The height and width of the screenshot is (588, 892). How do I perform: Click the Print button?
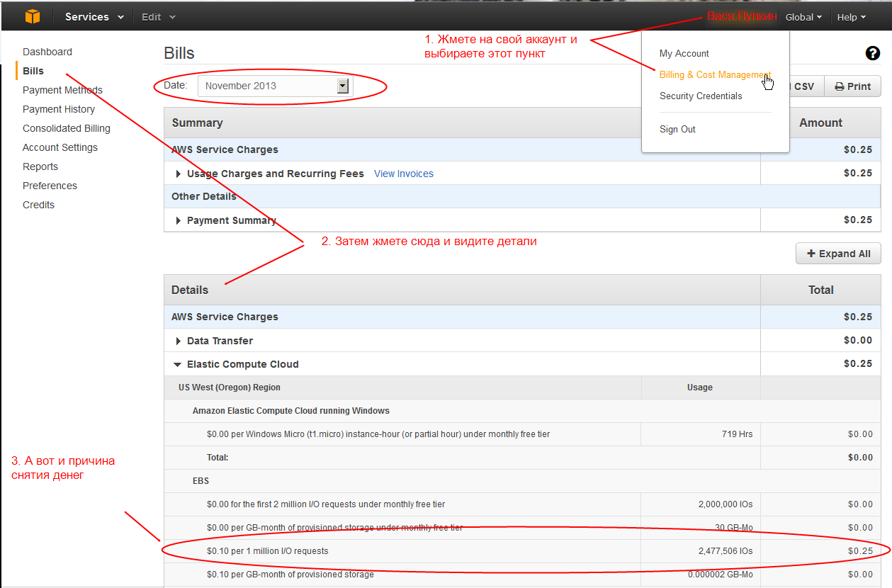[x=852, y=86]
